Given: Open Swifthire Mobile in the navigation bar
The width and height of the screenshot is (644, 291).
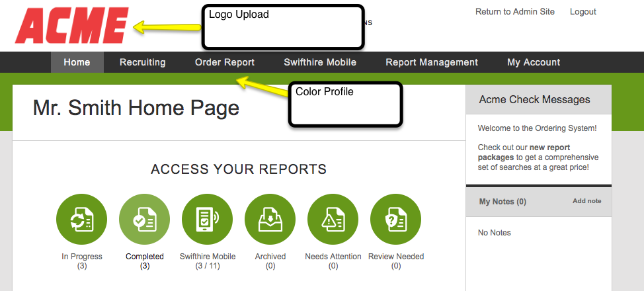Looking at the screenshot, I should (320, 62).
